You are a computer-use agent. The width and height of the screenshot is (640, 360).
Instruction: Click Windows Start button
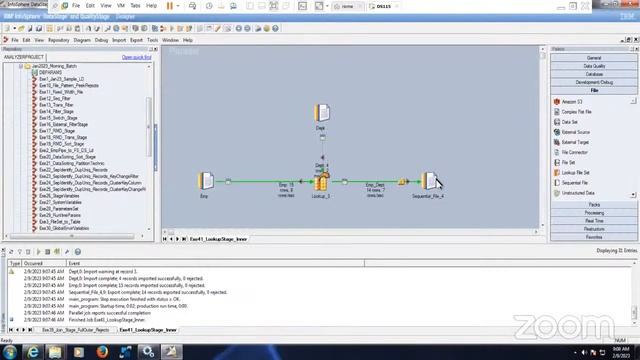click(x=10, y=351)
